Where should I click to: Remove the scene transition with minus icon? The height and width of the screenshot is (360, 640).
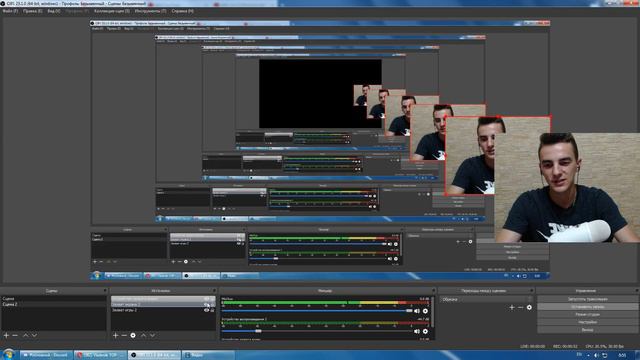pos(520,307)
